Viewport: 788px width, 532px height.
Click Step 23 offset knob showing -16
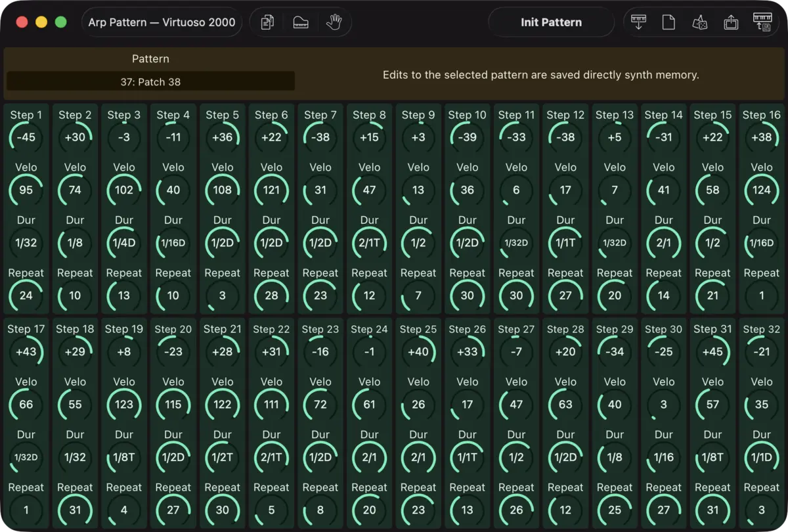tap(320, 351)
